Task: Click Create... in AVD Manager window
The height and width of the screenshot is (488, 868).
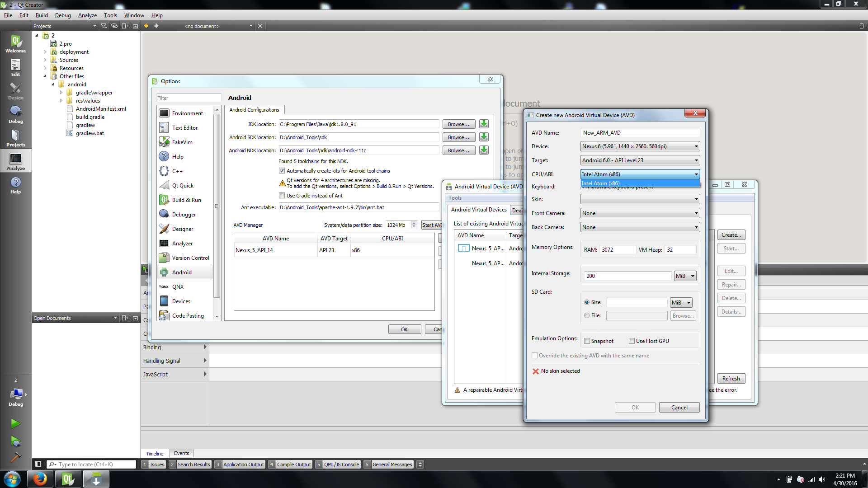Action: tap(731, 235)
